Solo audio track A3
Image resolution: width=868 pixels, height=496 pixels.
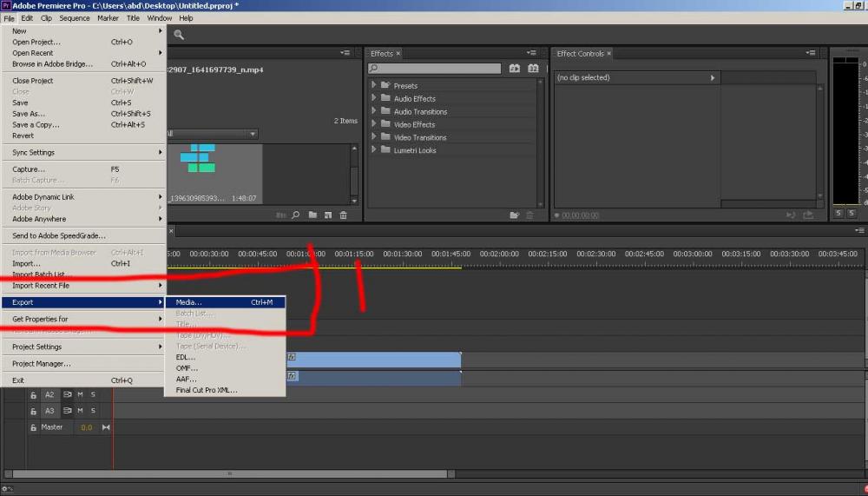point(93,411)
